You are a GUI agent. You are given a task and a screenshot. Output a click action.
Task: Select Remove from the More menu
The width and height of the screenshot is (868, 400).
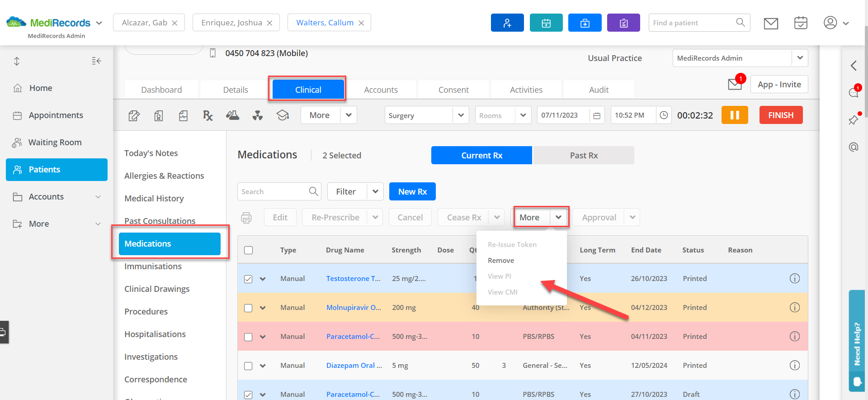click(x=501, y=261)
